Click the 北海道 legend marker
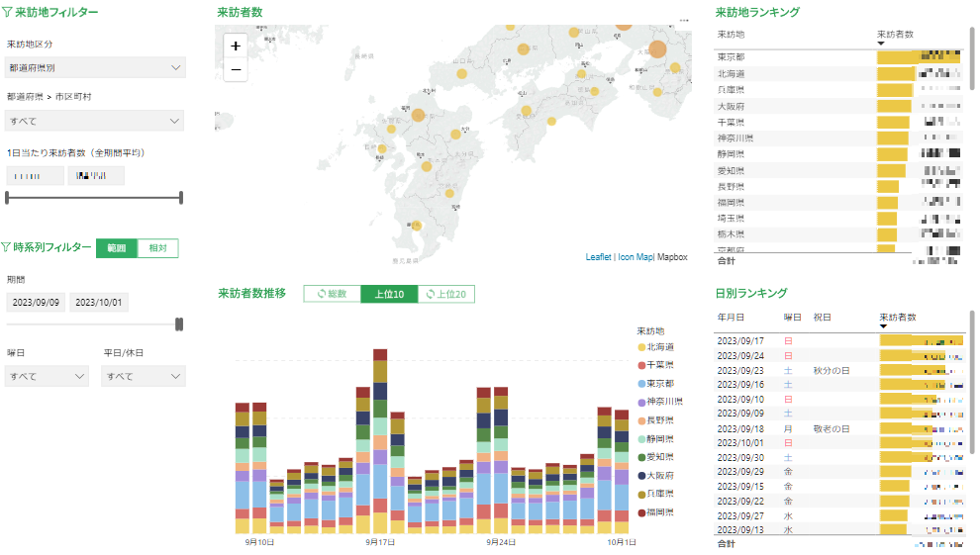Screen dimensions: 980x555 [641, 347]
